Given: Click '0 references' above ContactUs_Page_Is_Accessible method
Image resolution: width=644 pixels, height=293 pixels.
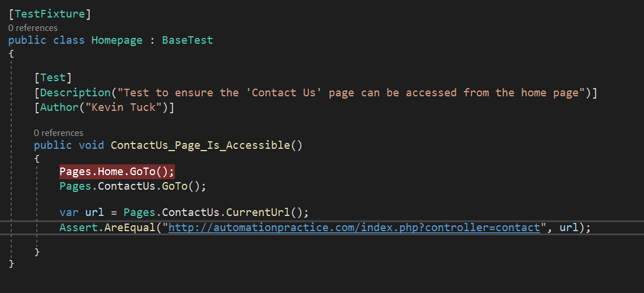Looking at the screenshot, I should coord(58,133).
